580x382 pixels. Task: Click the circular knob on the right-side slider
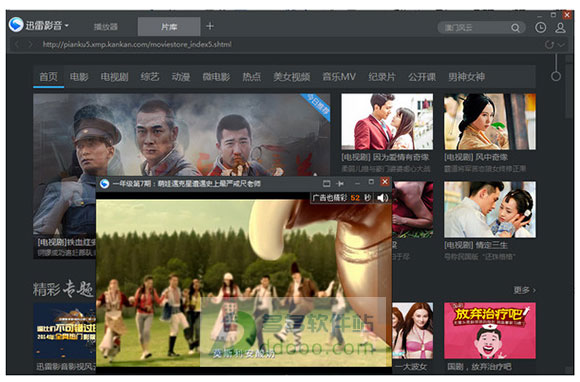(x=556, y=76)
